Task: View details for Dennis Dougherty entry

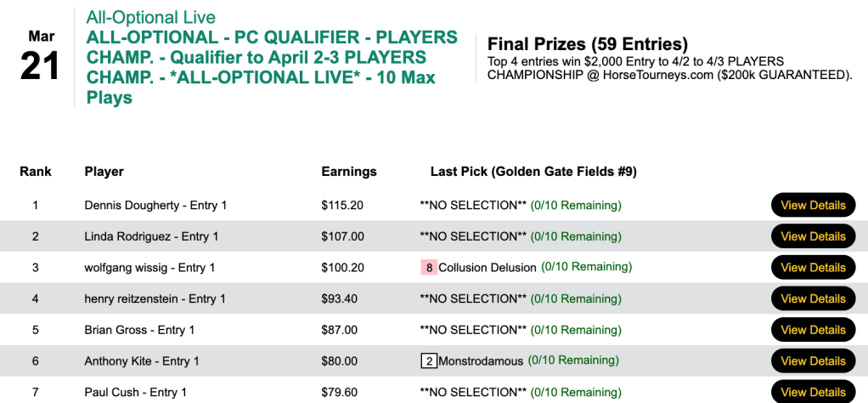Action: pyautogui.click(x=813, y=205)
